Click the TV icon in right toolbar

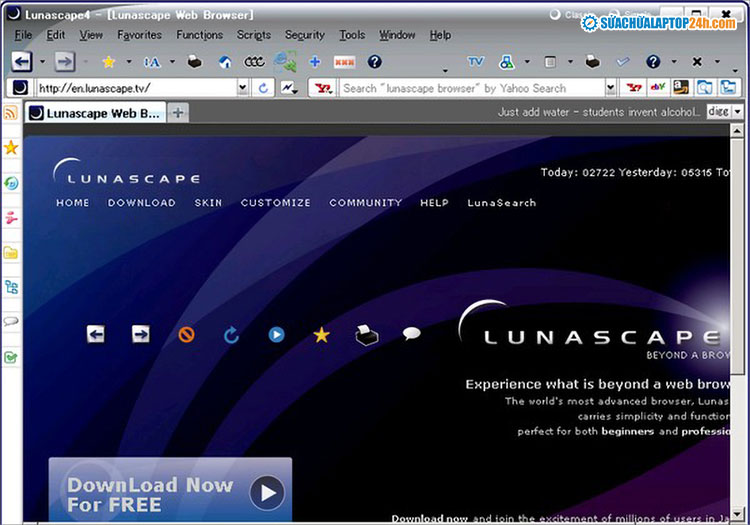click(x=475, y=62)
